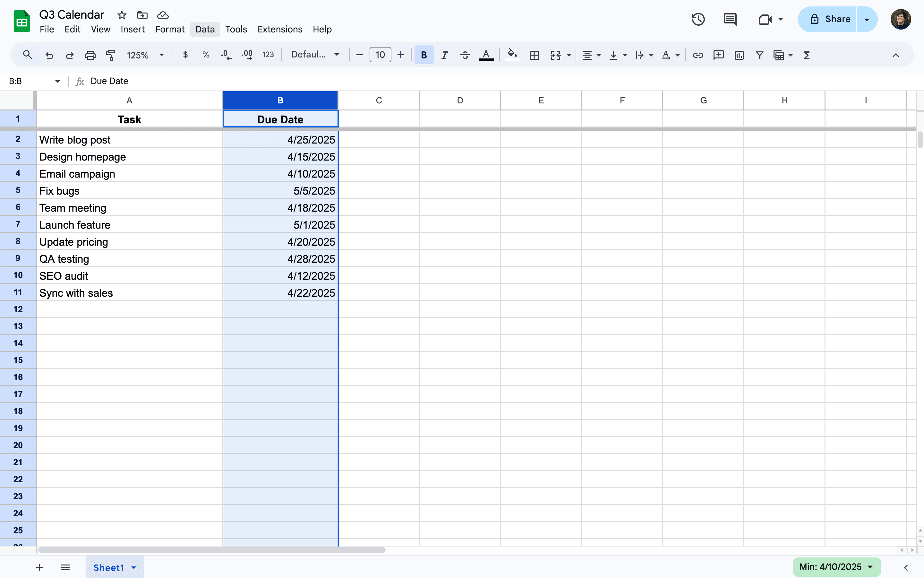924x578 pixels.
Task: Open the version history clock icon
Action: click(x=698, y=19)
